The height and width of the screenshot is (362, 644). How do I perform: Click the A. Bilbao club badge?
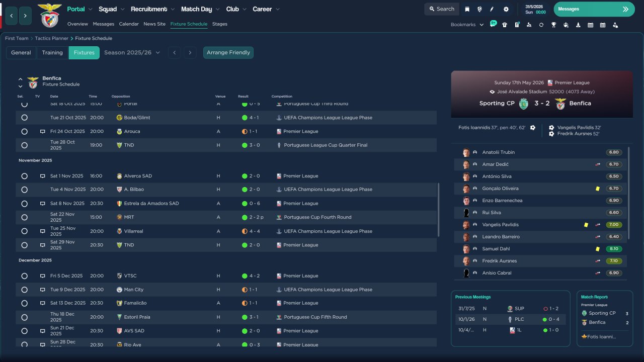click(x=119, y=190)
